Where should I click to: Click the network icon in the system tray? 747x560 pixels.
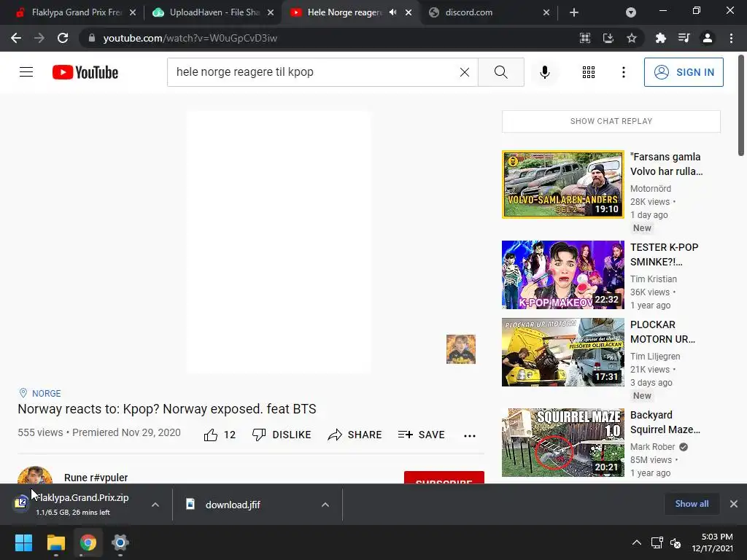pyautogui.click(x=657, y=542)
